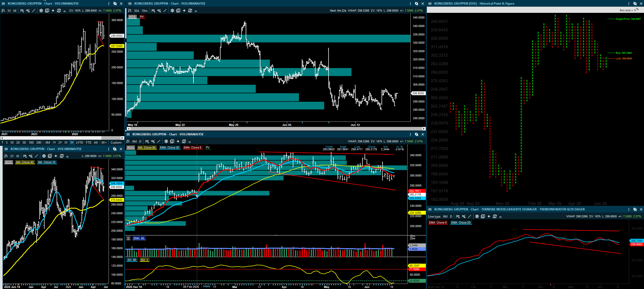Open hamburger menu of the 2Y weekly chart
The image size is (644, 289).
[x=6, y=149]
